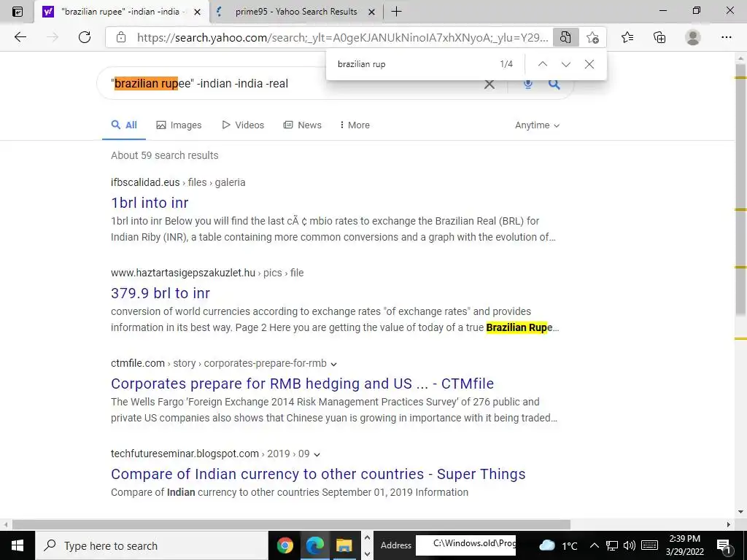Switch to News results
The width and height of the screenshot is (747, 560).
click(303, 125)
